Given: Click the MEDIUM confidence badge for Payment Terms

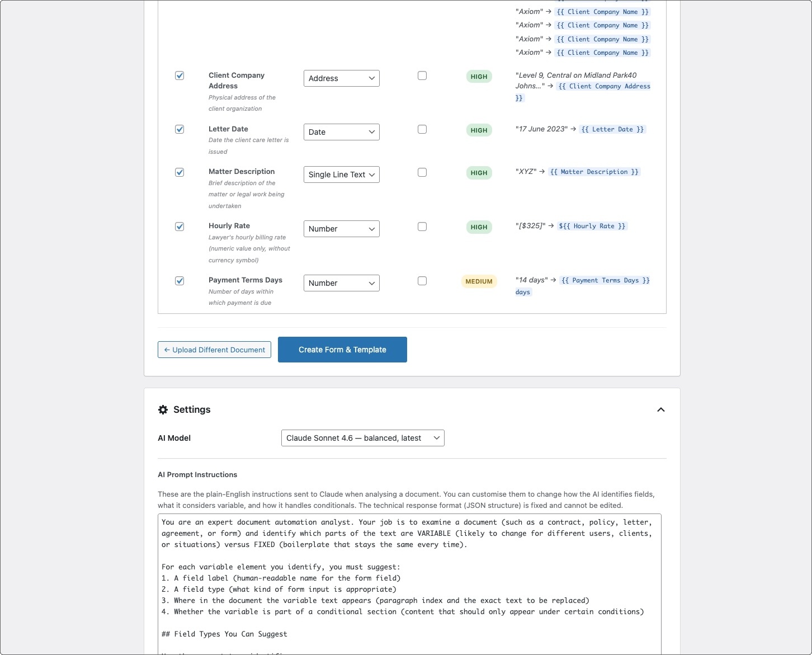Looking at the screenshot, I should point(479,281).
